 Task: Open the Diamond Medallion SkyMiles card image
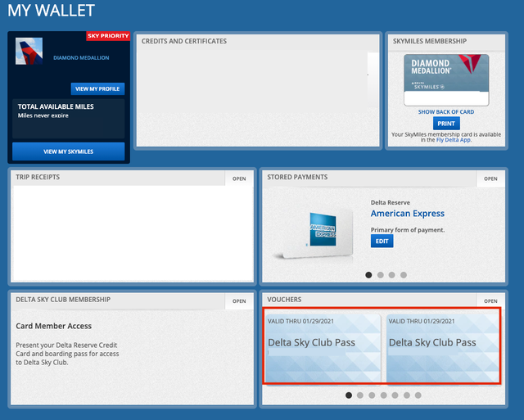pos(446,80)
